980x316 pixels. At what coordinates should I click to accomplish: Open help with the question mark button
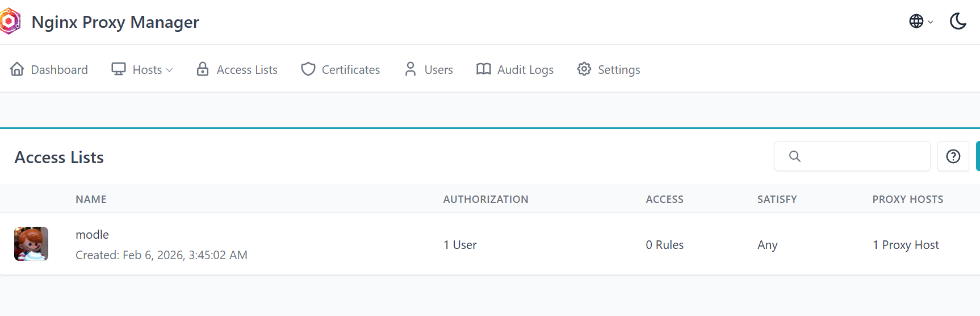tap(953, 156)
